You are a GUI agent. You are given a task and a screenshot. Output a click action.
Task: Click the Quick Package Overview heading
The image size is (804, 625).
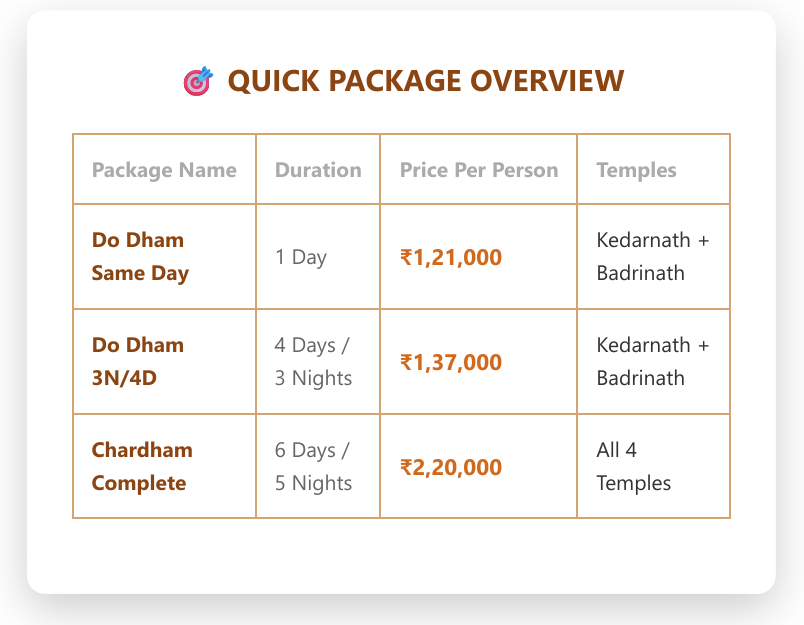426,81
